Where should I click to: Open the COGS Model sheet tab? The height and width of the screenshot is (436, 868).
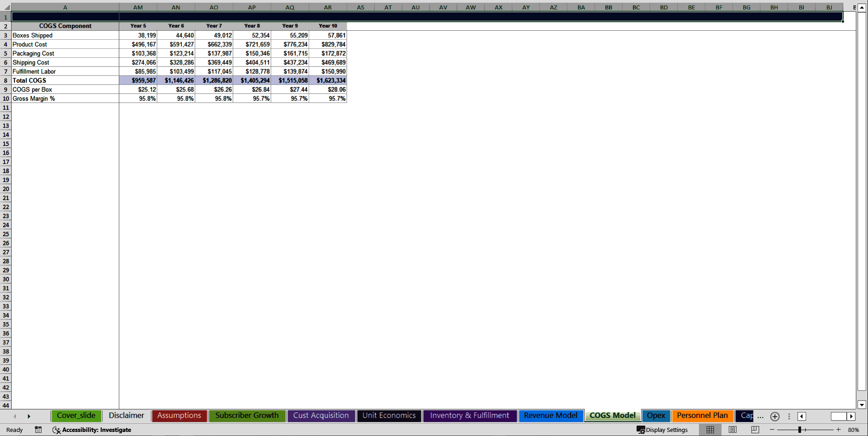click(x=612, y=416)
